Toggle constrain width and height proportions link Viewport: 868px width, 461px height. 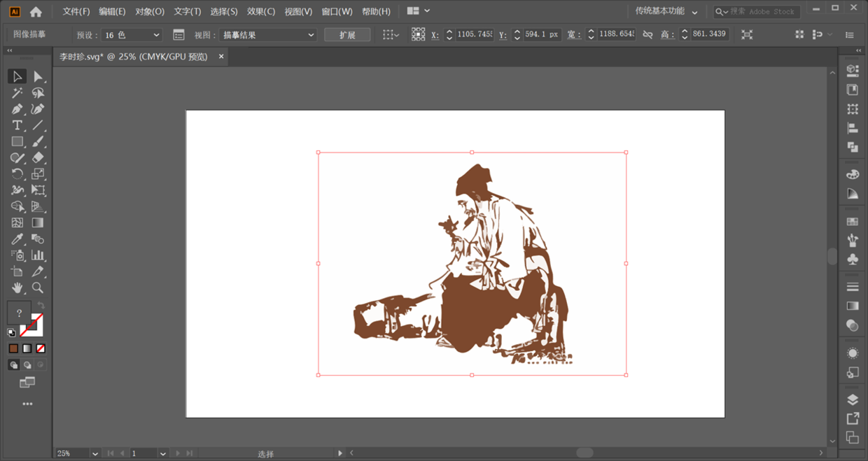pyautogui.click(x=647, y=35)
